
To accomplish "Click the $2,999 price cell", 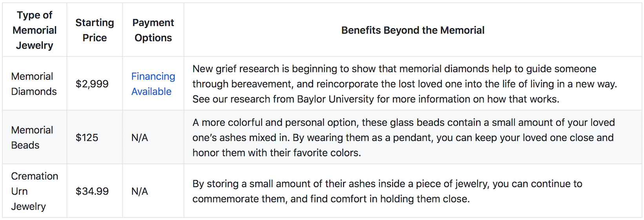I will coord(92,84).
